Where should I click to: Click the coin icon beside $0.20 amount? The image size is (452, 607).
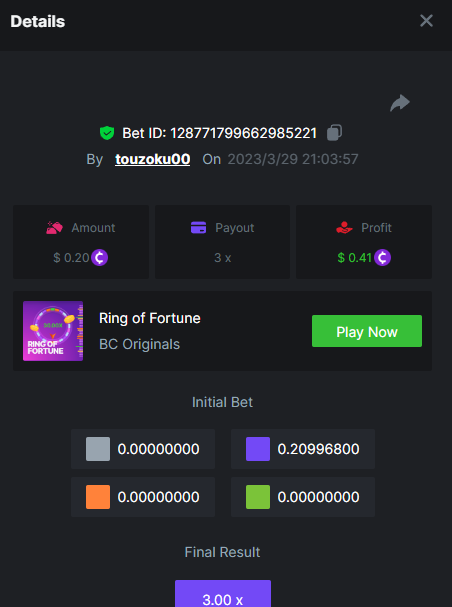click(x=99, y=257)
